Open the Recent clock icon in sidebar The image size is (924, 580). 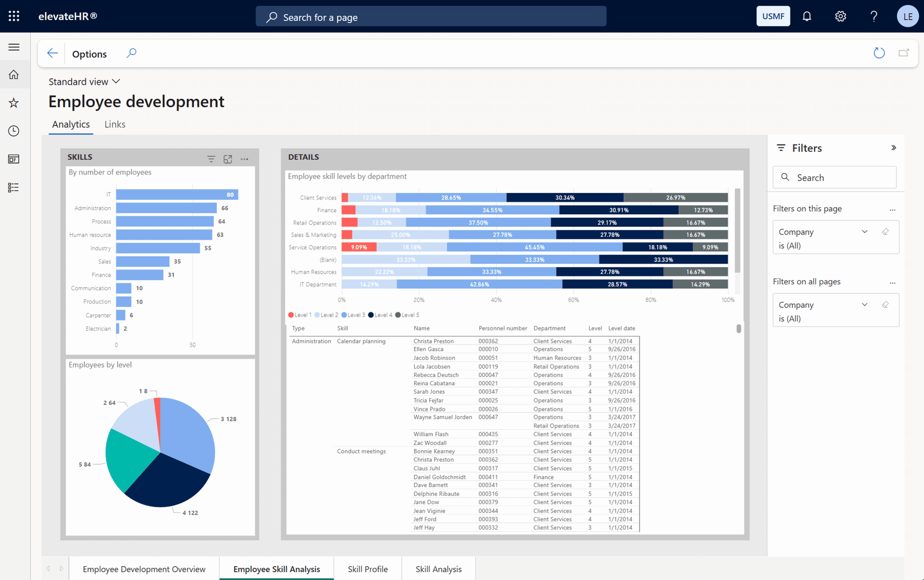pos(14,131)
